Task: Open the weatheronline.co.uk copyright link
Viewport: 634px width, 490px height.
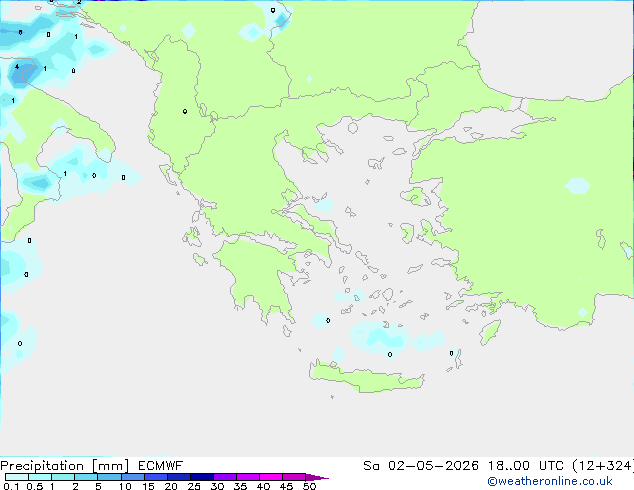Action: point(550,481)
